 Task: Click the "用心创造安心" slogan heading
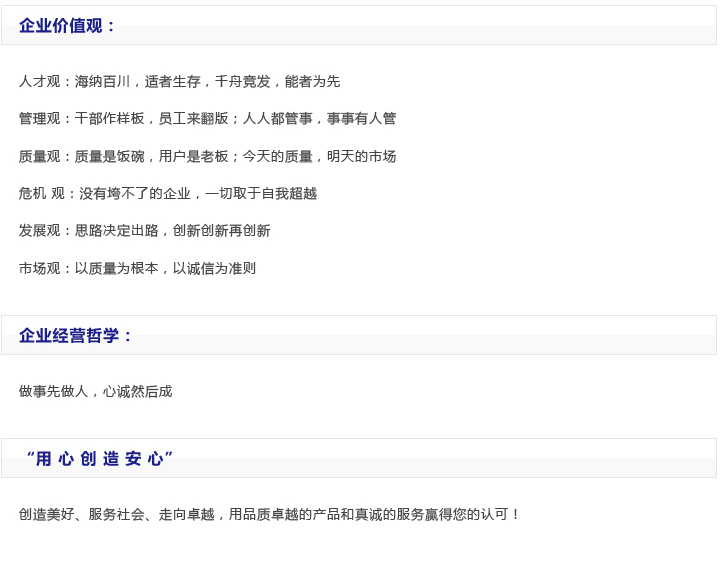[x=99, y=459]
